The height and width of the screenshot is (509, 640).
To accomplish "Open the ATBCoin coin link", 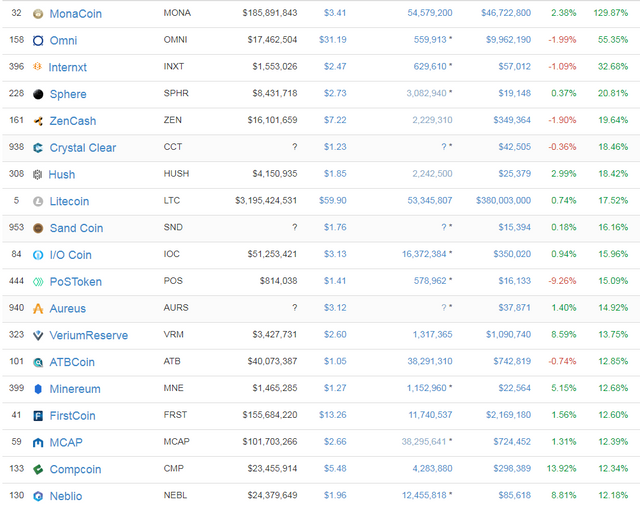I will point(72,362).
